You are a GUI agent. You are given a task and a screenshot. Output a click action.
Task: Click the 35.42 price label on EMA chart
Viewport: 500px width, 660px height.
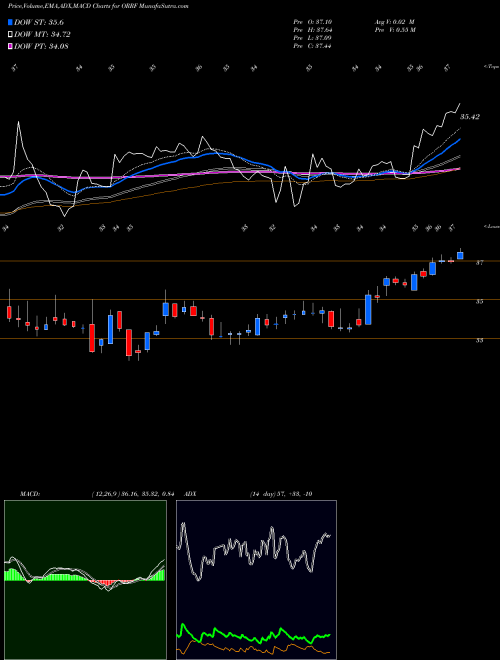470,117
